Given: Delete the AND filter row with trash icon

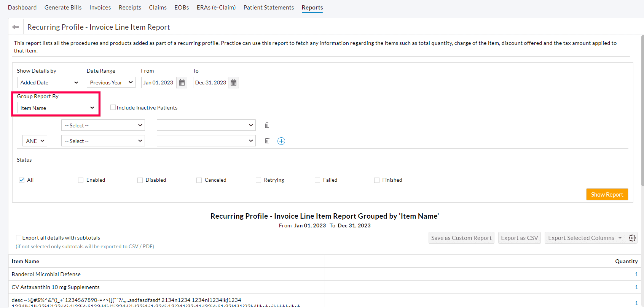Looking at the screenshot, I should pyautogui.click(x=267, y=141).
